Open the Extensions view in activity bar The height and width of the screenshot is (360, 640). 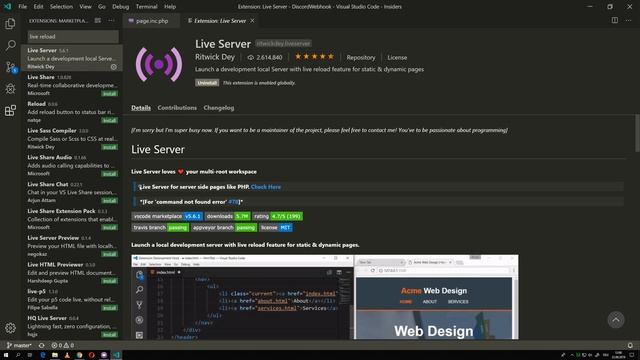[x=10, y=110]
